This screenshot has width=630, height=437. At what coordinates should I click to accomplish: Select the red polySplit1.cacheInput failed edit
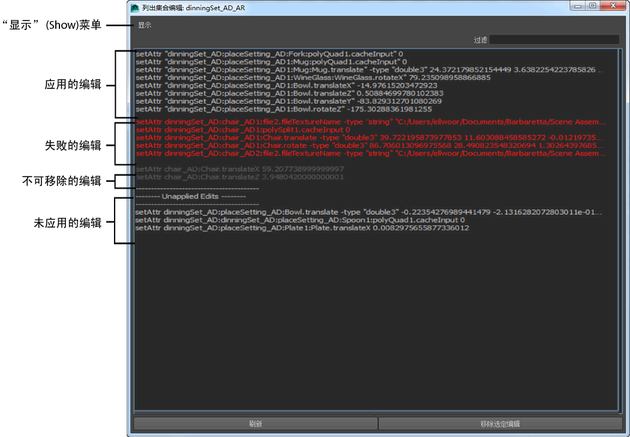point(243,130)
